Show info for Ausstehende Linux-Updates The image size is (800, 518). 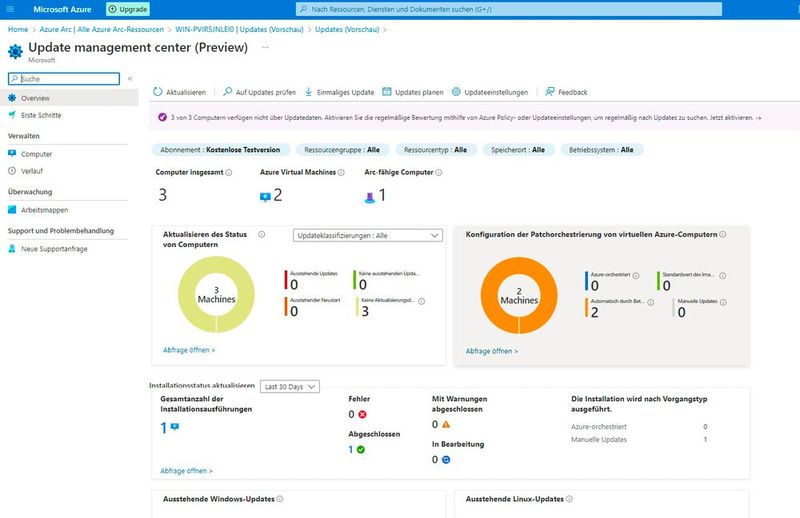pyautogui.click(x=569, y=499)
